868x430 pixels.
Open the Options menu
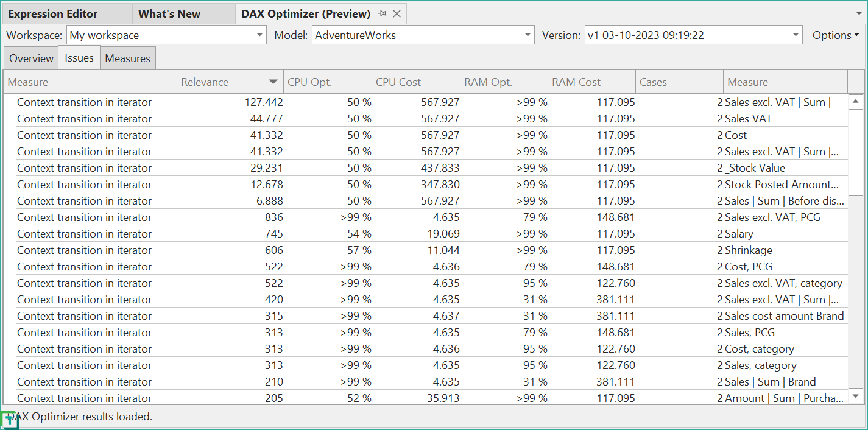click(x=834, y=35)
